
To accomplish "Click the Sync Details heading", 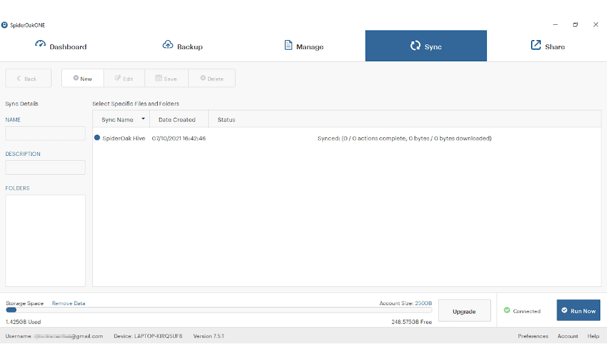I will [22, 104].
